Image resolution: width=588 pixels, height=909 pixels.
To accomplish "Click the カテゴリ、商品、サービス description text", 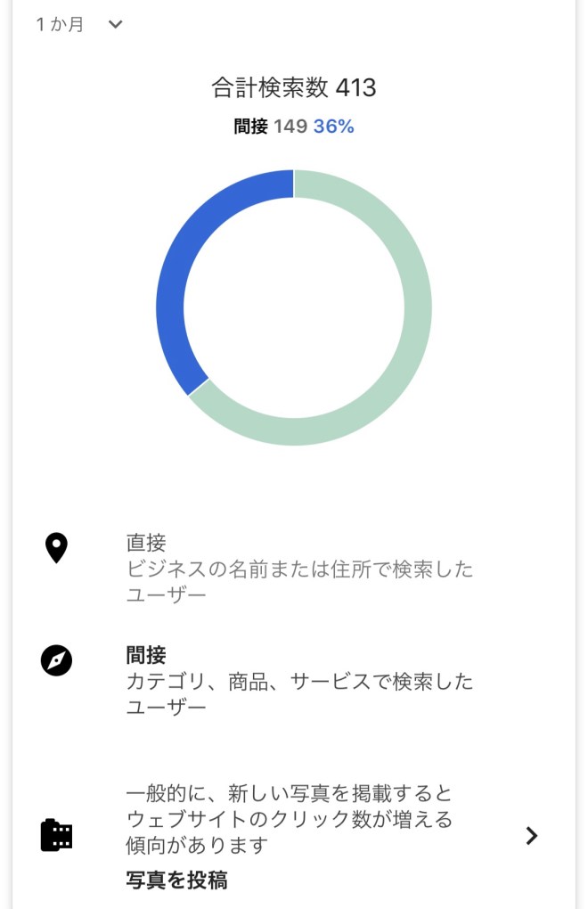I will coord(299,683).
